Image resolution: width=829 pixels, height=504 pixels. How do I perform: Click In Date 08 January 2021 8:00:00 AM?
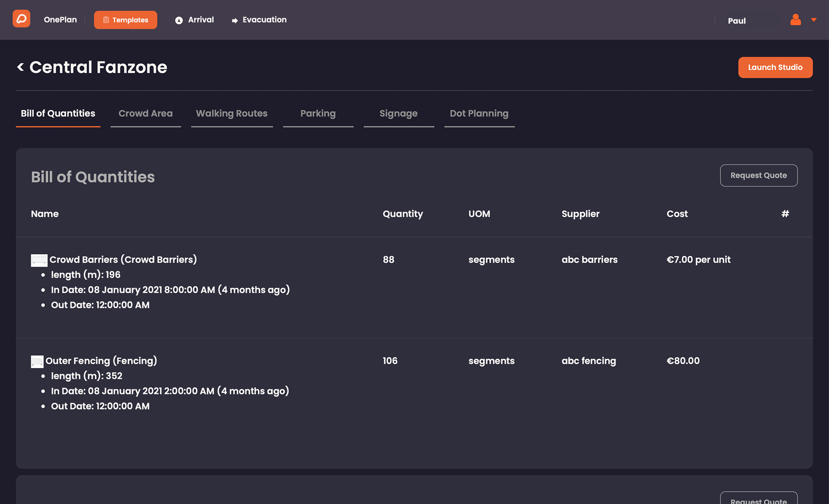coord(170,290)
